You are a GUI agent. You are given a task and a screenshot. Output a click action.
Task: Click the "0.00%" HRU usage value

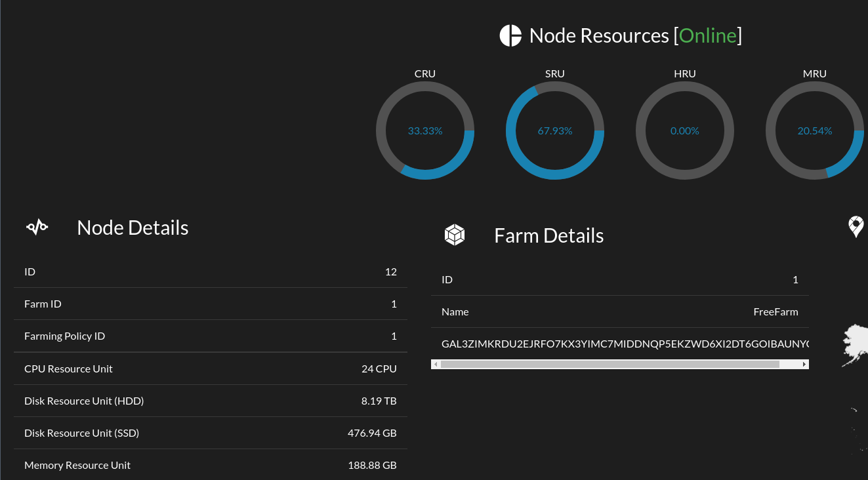[685, 131]
